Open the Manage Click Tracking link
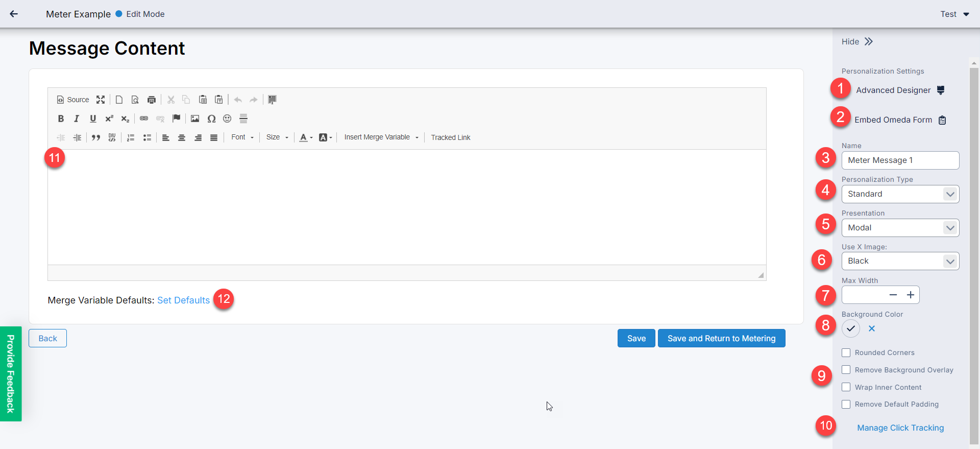Viewport: 980px width, 449px height. coord(900,428)
